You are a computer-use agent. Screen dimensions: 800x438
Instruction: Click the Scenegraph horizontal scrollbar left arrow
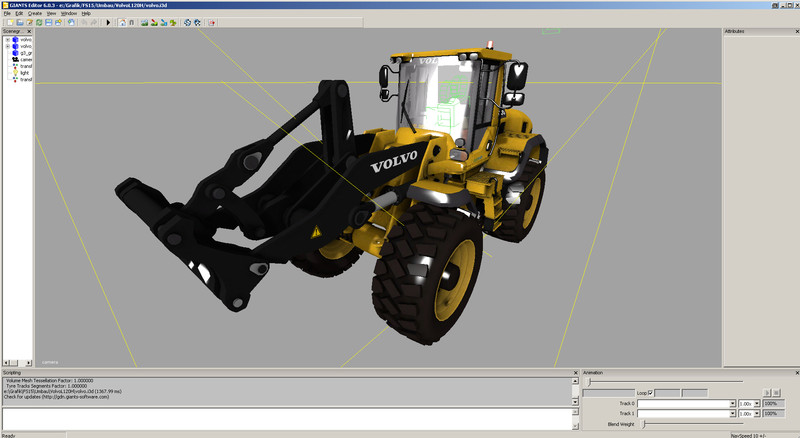(x=6, y=363)
